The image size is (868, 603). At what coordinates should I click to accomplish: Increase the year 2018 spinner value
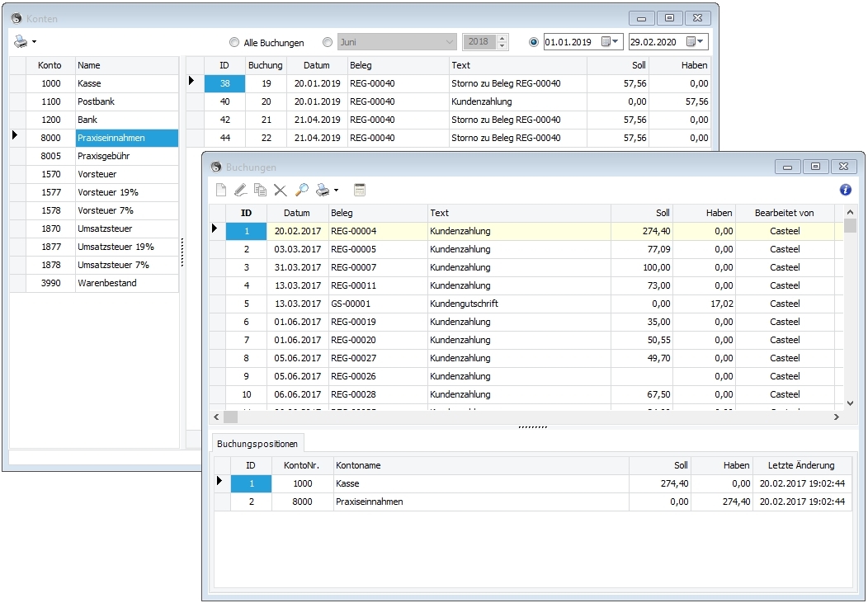point(502,38)
